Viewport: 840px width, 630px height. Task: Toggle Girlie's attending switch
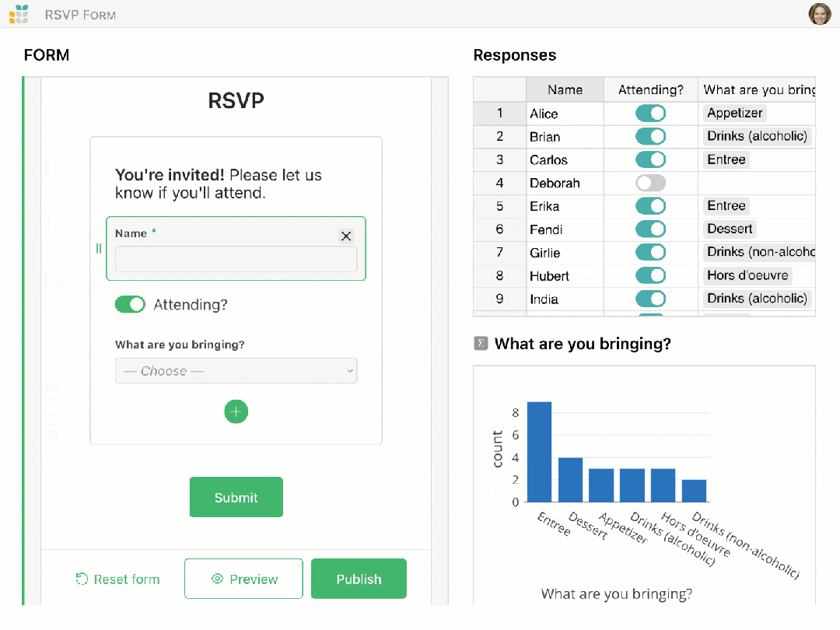tap(650, 252)
